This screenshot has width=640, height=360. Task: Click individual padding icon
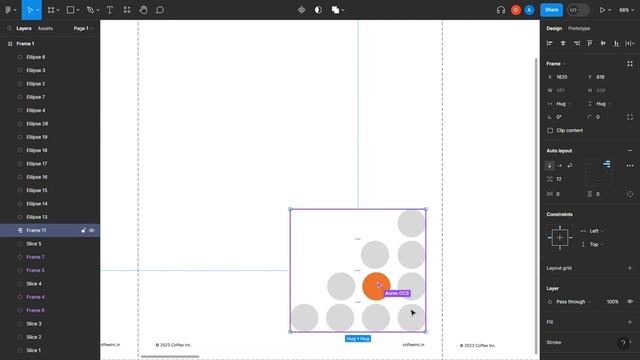[630, 194]
